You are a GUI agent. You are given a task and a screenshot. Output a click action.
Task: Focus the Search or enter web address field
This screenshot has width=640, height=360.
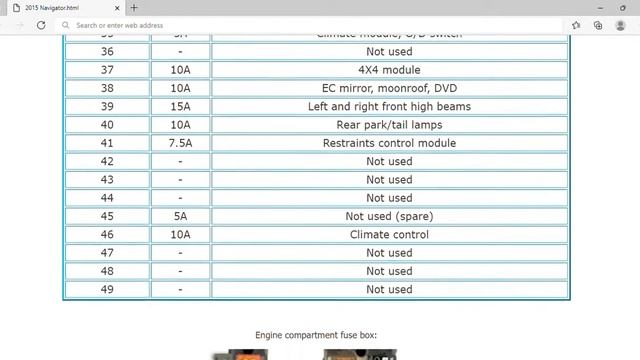tap(309, 25)
